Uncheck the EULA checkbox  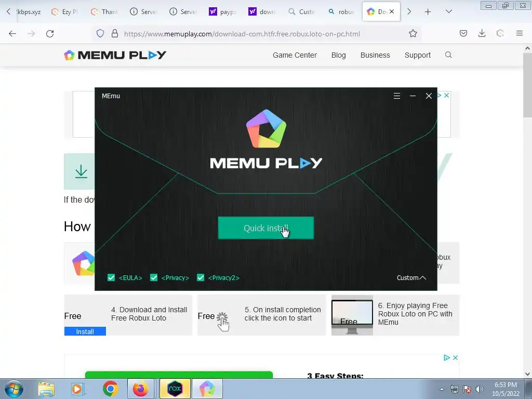(111, 277)
